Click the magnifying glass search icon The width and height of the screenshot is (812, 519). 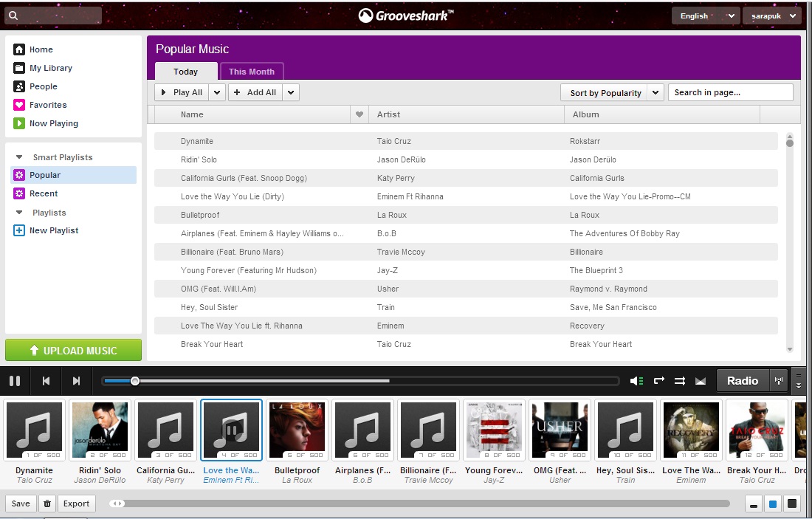pyautogui.click(x=13, y=16)
